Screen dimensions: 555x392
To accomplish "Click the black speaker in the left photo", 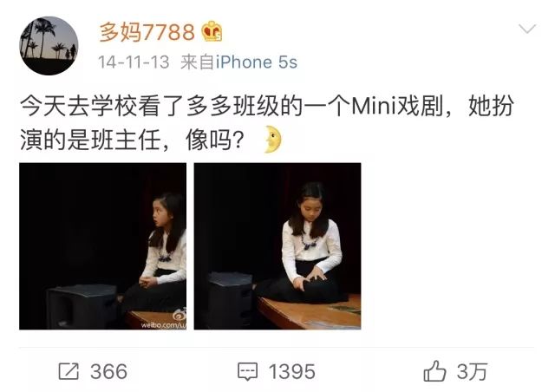I will (82, 307).
